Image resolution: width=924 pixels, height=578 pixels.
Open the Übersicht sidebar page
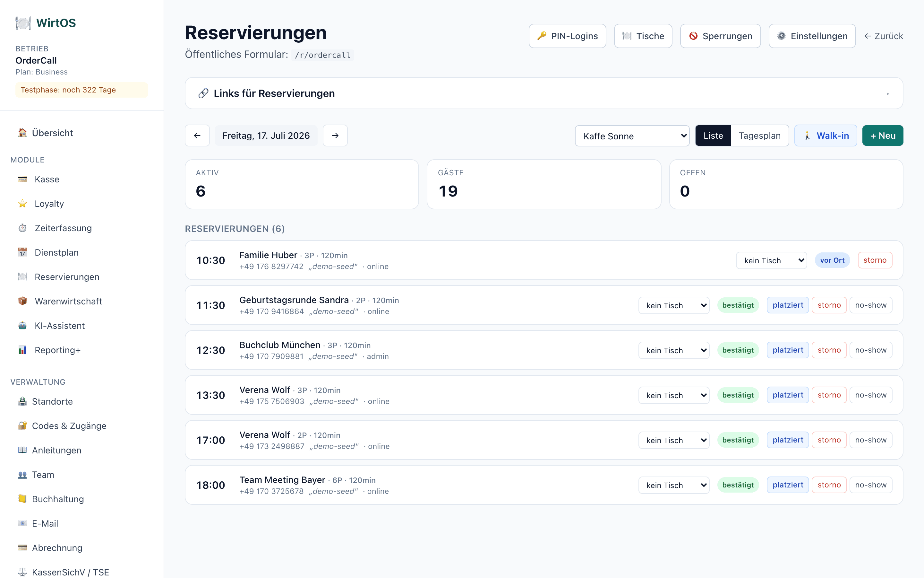click(x=82, y=133)
